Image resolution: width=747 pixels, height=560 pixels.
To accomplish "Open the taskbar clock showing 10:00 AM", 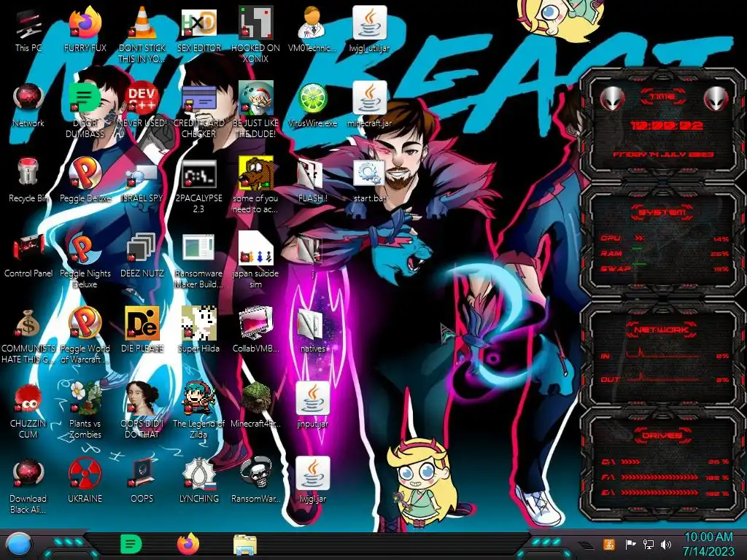I will click(709, 544).
